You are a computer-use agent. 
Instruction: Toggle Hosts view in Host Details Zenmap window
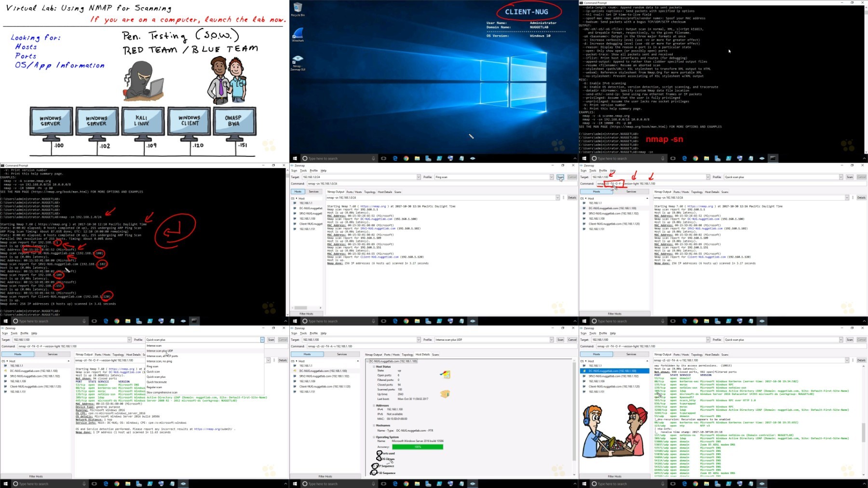[307, 354]
